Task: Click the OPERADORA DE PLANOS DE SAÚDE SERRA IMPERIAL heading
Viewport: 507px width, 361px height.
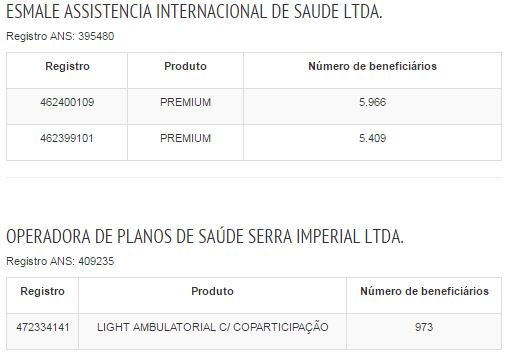Action: coord(205,236)
